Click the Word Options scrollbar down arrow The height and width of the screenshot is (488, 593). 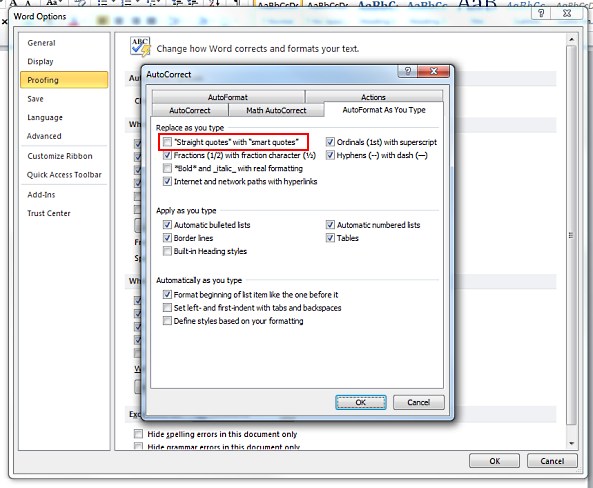(571, 443)
